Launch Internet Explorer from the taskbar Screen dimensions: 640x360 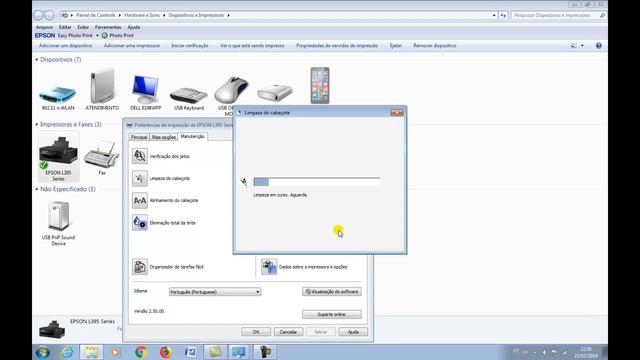click(x=67, y=352)
